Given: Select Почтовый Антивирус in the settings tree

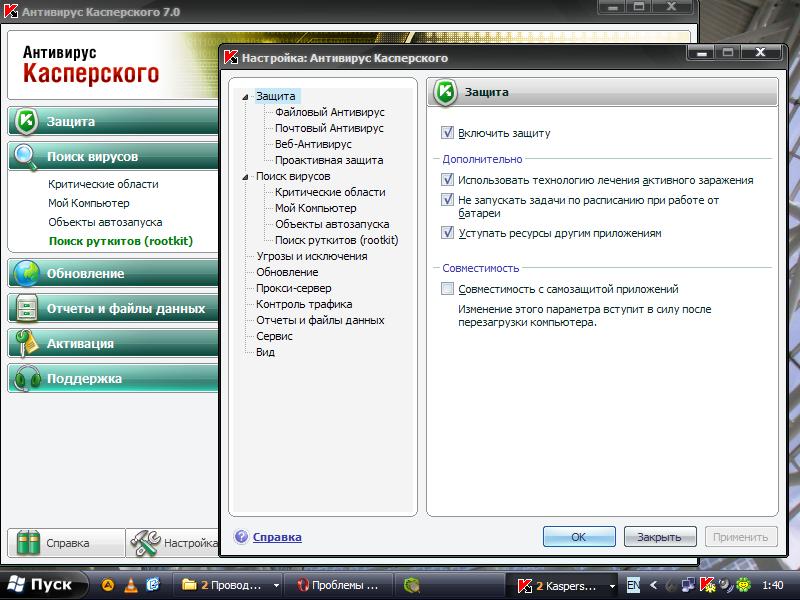Looking at the screenshot, I should (x=329, y=128).
